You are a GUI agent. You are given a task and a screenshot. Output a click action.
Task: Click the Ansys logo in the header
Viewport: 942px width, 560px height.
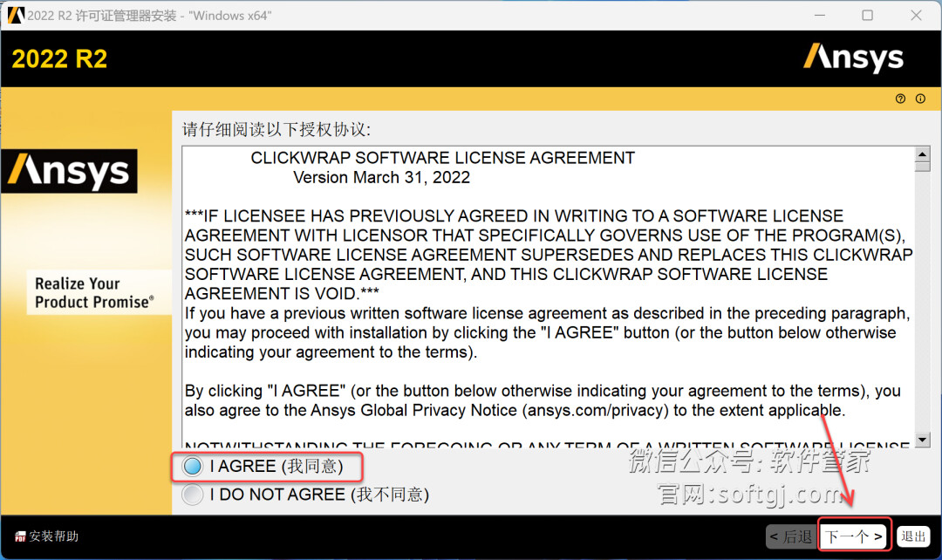tap(854, 58)
